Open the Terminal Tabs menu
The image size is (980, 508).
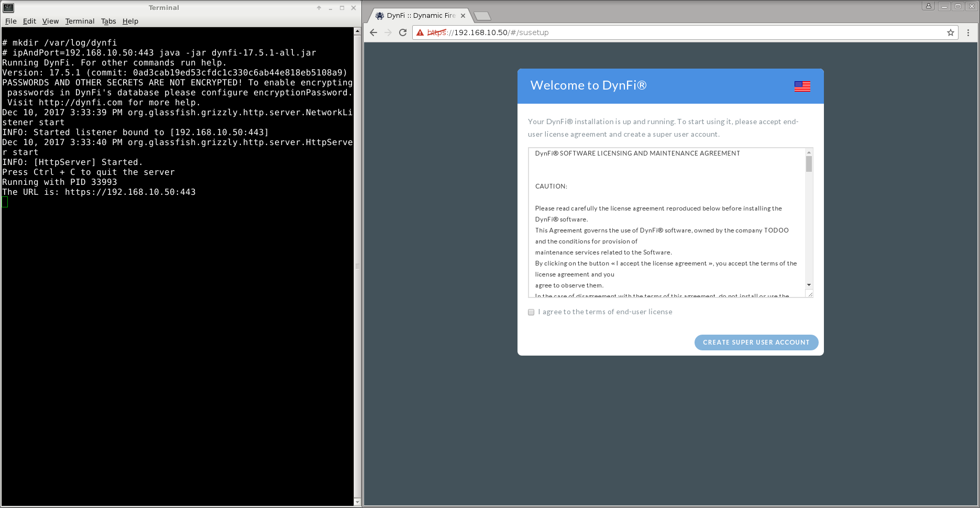pos(108,21)
